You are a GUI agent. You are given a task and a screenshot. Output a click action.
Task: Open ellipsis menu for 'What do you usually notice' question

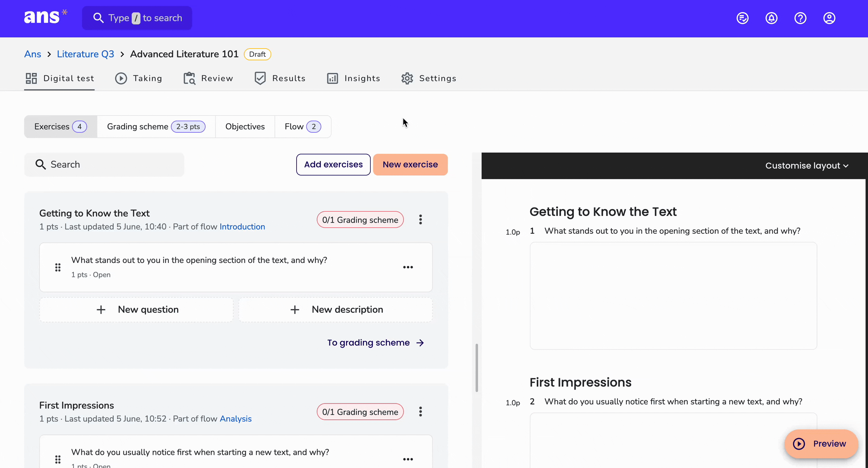[408, 459]
